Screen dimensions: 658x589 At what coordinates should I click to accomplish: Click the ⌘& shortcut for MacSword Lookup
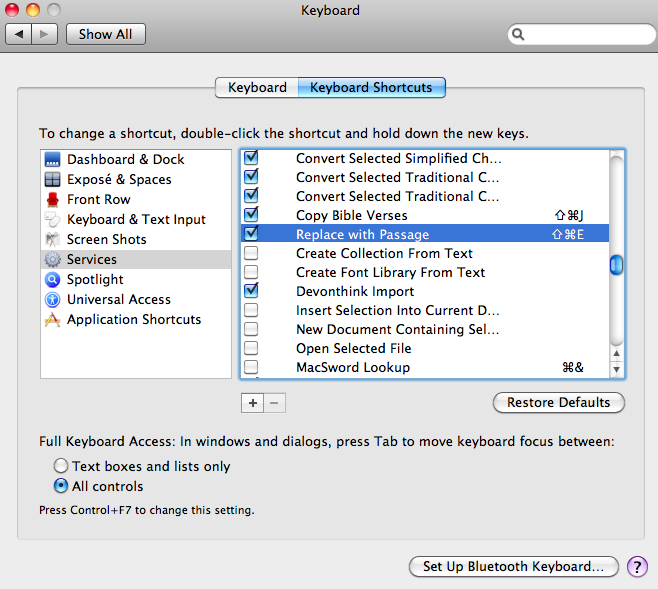(x=573, y=367)
